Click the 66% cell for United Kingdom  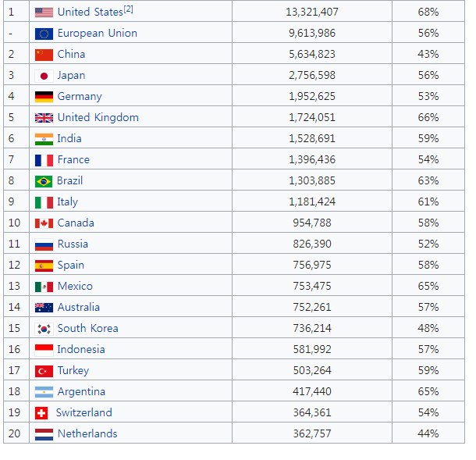(x=428, y=118)
